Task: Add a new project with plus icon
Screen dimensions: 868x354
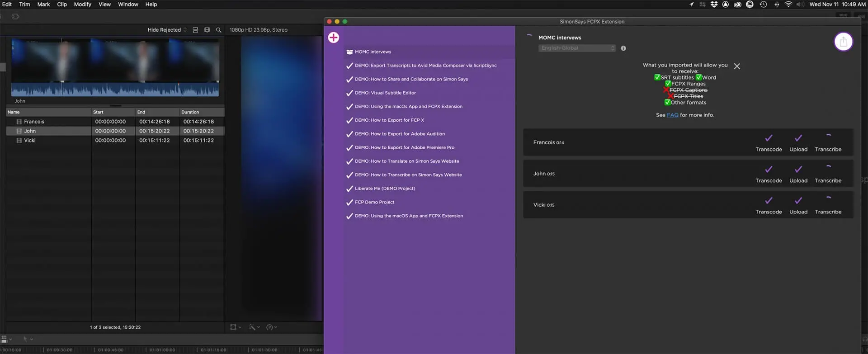Action: (334, 38)
